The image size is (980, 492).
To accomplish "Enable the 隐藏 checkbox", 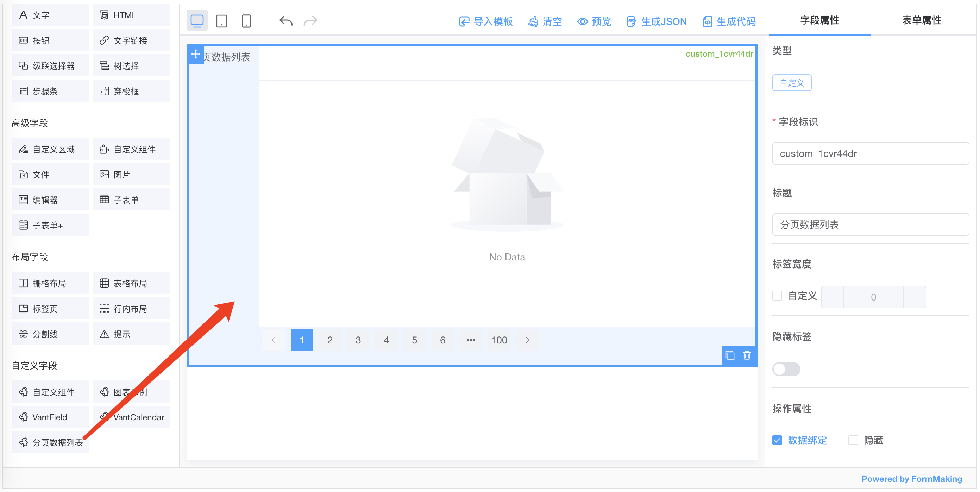I will click(x=853, y=440).
